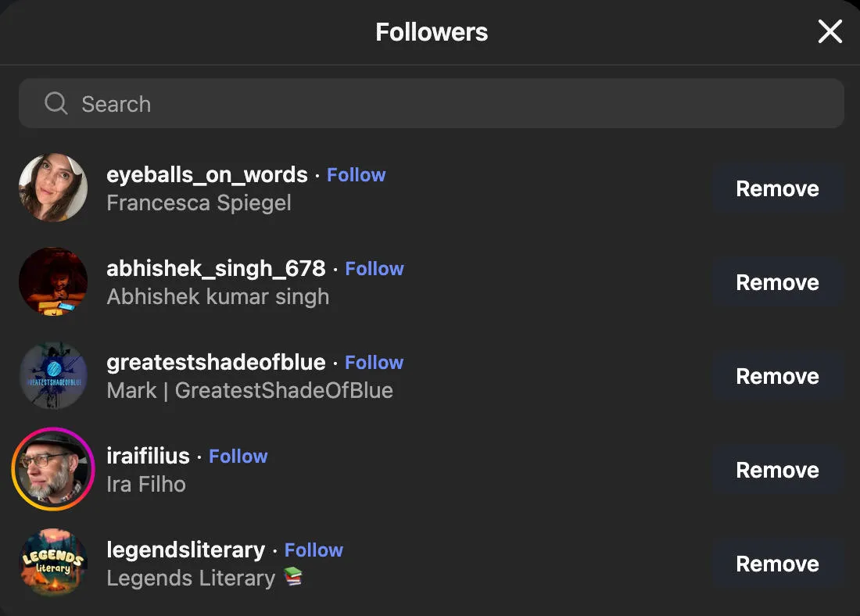Follow iraifilius
This screenshot has width=860, height=616.
238,457
